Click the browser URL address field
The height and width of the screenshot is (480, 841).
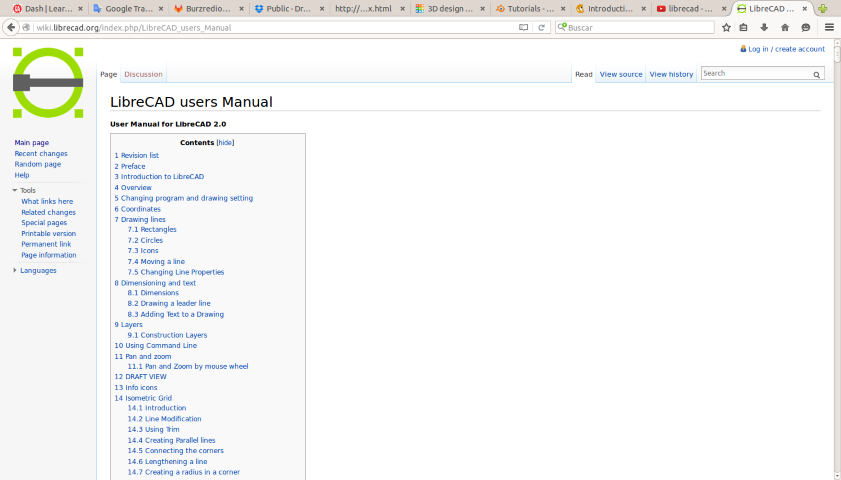click(x=274, y=27)
